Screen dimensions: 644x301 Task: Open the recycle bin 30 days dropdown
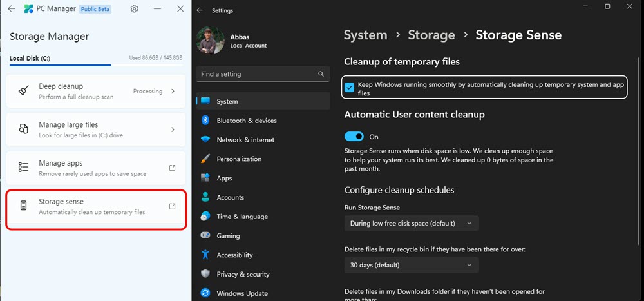click(x=412, y=265)
